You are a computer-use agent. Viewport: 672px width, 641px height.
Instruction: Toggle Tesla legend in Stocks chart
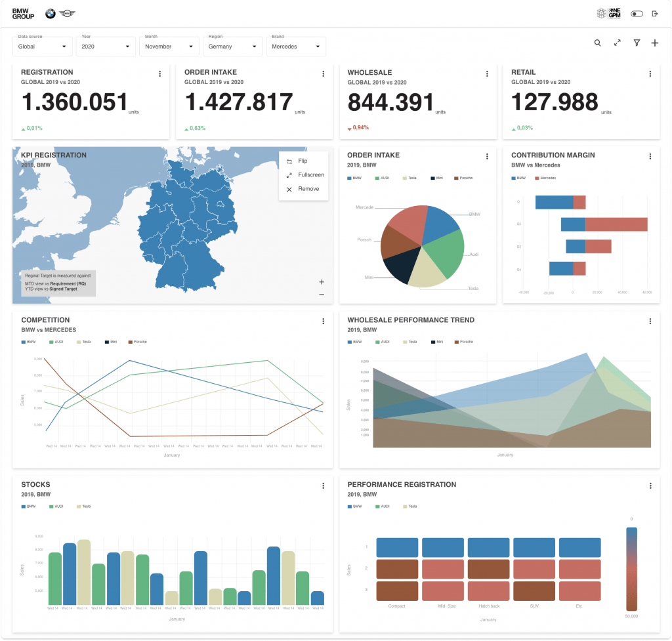pos(84,507)
